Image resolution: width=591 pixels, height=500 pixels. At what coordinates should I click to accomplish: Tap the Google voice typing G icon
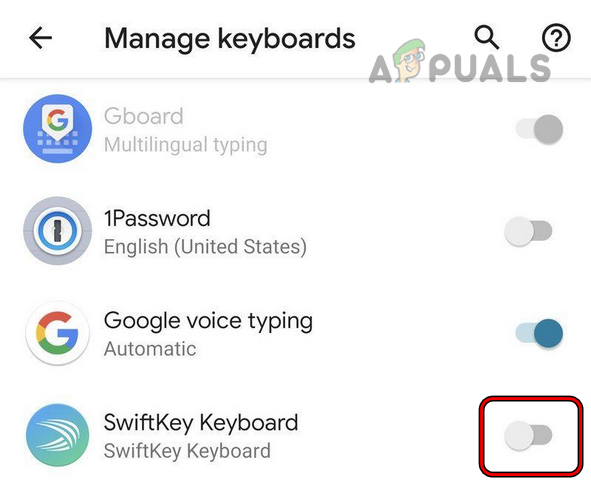(58, 333)
